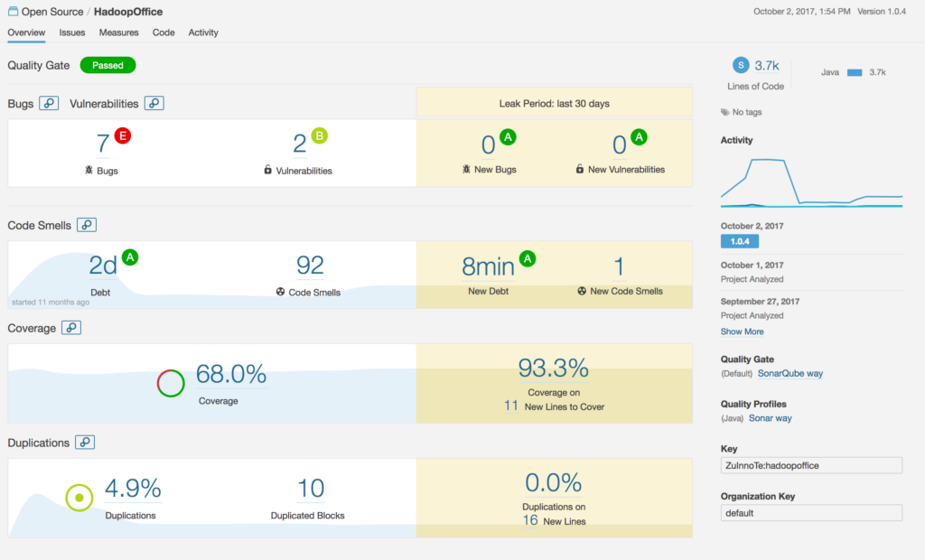Open the Sonar way Java profile link

click(770, 418)
